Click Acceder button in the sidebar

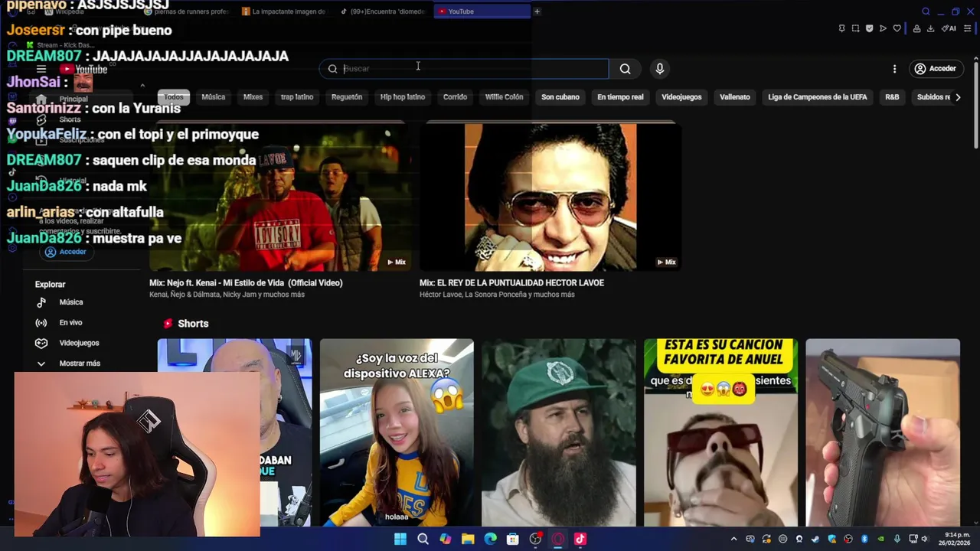65,252
